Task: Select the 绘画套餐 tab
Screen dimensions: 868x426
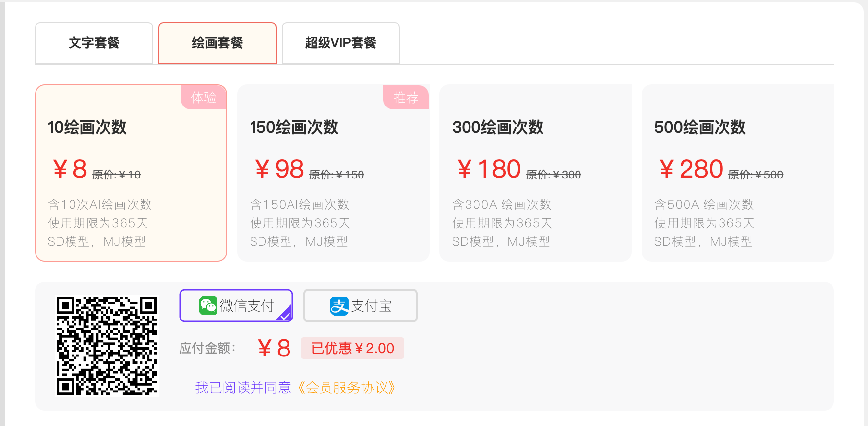Action: 217,43
